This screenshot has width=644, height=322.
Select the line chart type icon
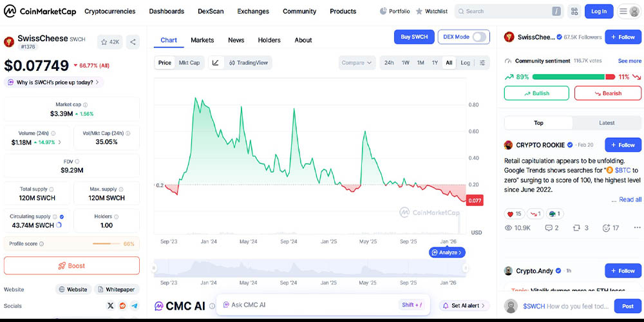216,63
